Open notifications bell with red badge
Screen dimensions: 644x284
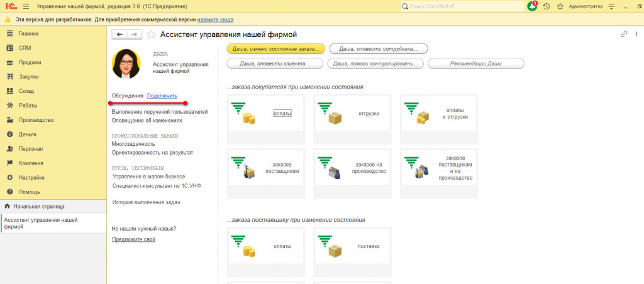[x=533, y=6]
